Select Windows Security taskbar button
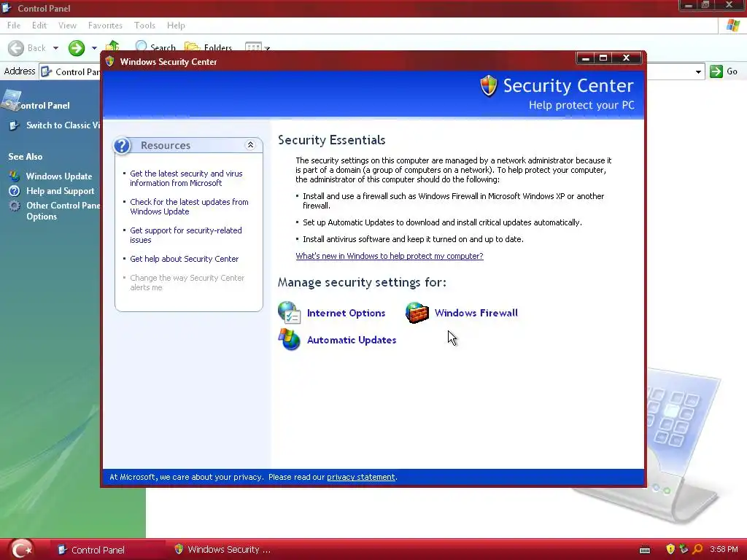 click(224, 550)
